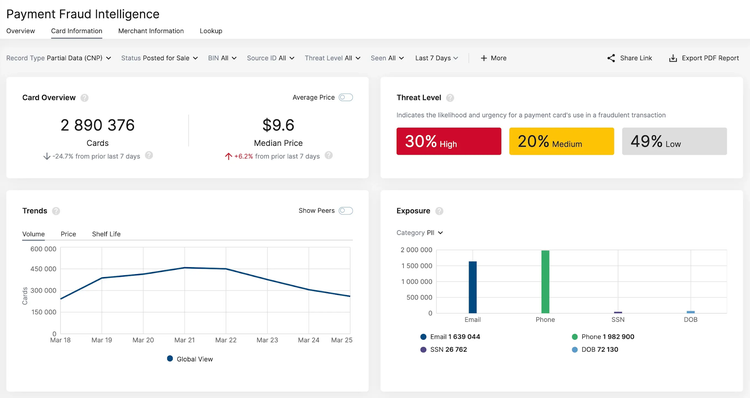Image resolution: width=750 pixels, height=398 pixels.
Task: Click the green Phone bar in Exposure chart
Action: [x=545, y=282]
